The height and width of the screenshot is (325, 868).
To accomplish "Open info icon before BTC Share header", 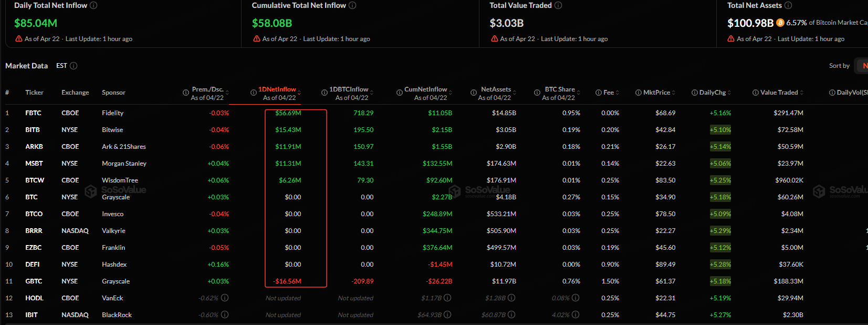I will pyautogui.click(x=537, y=93).
